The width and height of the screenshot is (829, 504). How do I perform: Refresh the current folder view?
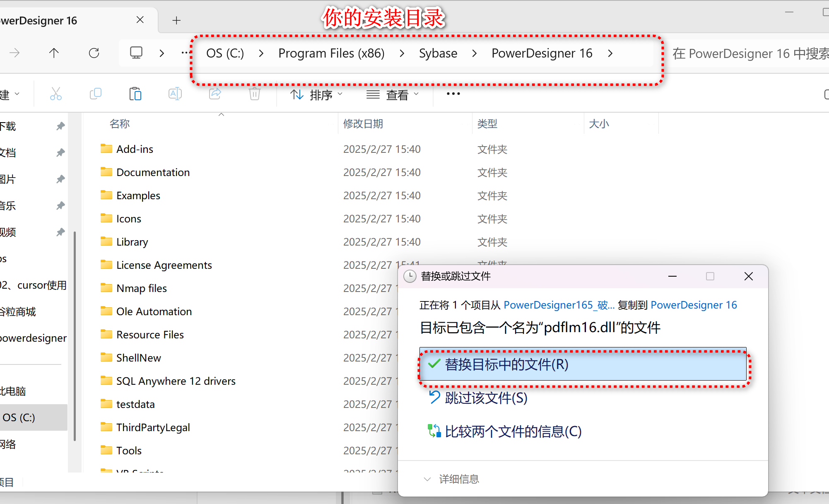tap(94, 53)
